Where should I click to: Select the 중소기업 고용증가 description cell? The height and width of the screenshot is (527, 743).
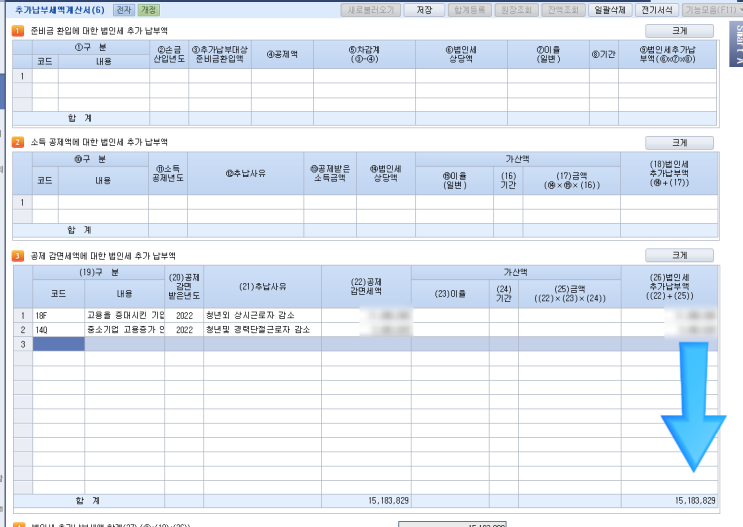(x=125, y=330)
